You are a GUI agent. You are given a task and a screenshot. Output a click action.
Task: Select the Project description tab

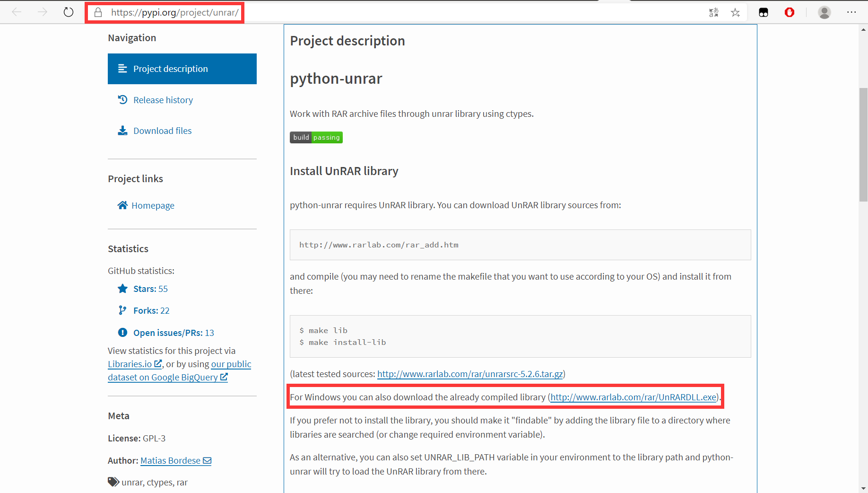coord(182,69)
